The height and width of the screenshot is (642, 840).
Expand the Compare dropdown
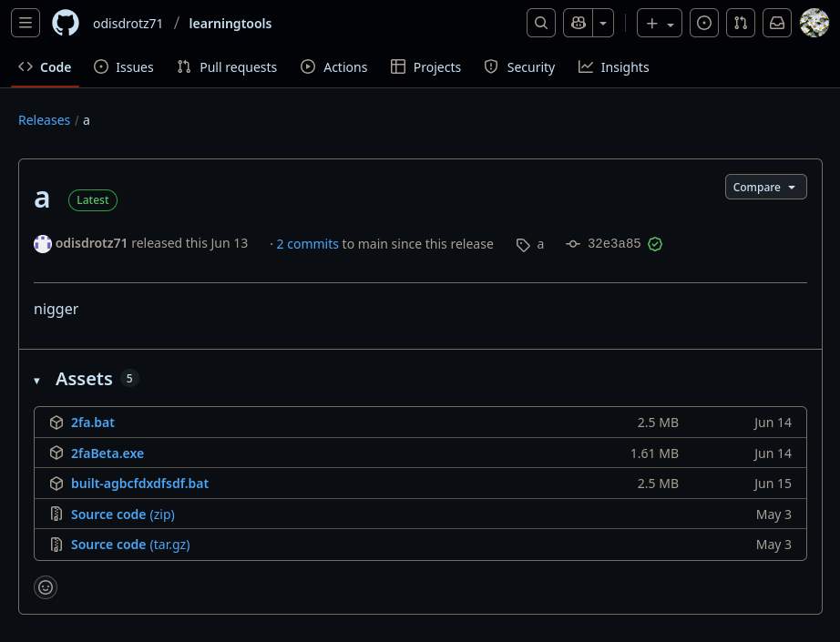(x=765, y=187)
